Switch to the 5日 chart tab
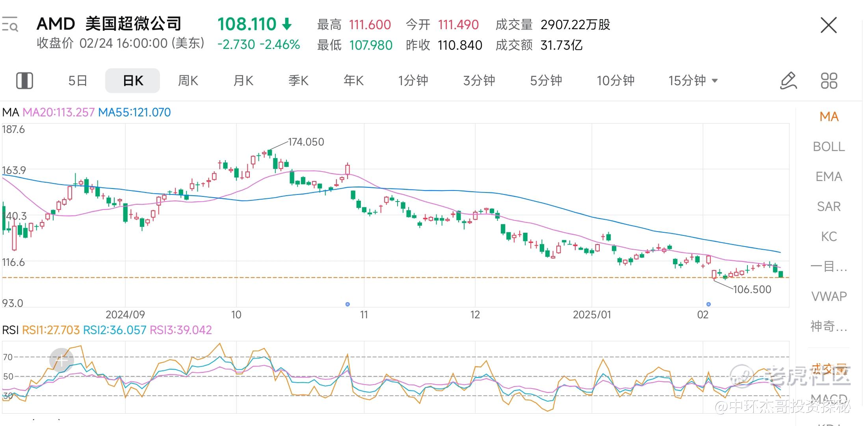Viewport: 868px width, 426px height. 78,81
